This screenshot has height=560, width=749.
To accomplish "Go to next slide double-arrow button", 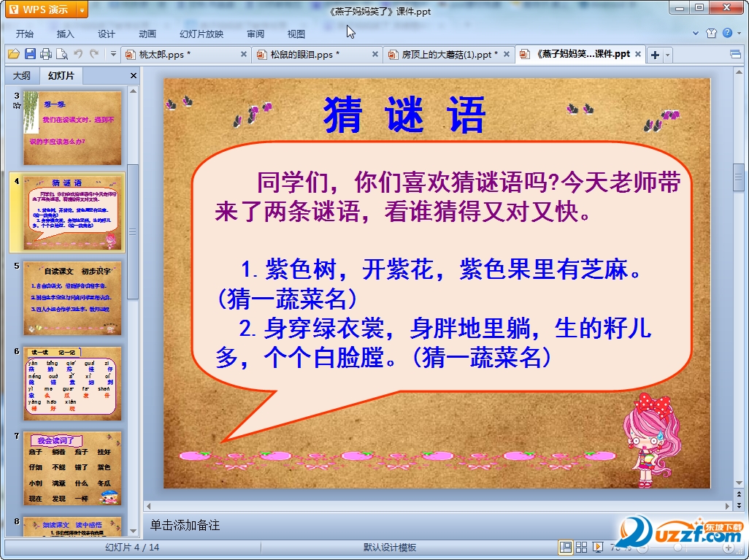I will tap(739, 505).
